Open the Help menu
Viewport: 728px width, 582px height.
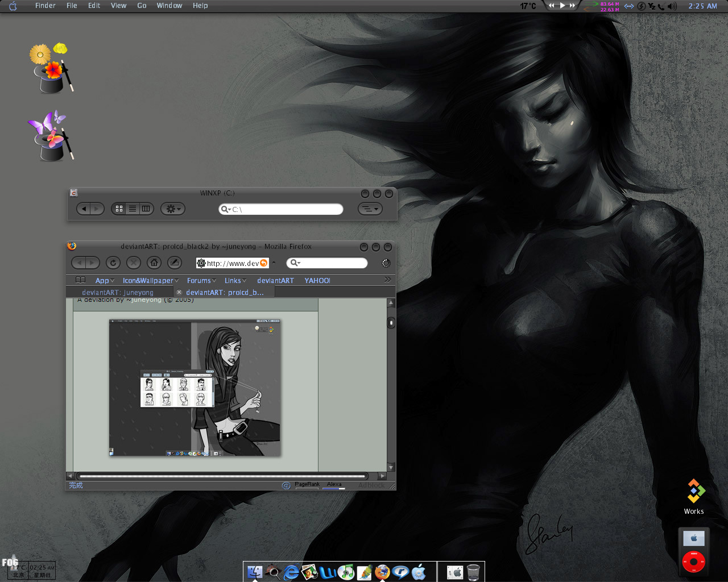click(x=200, y=6)
